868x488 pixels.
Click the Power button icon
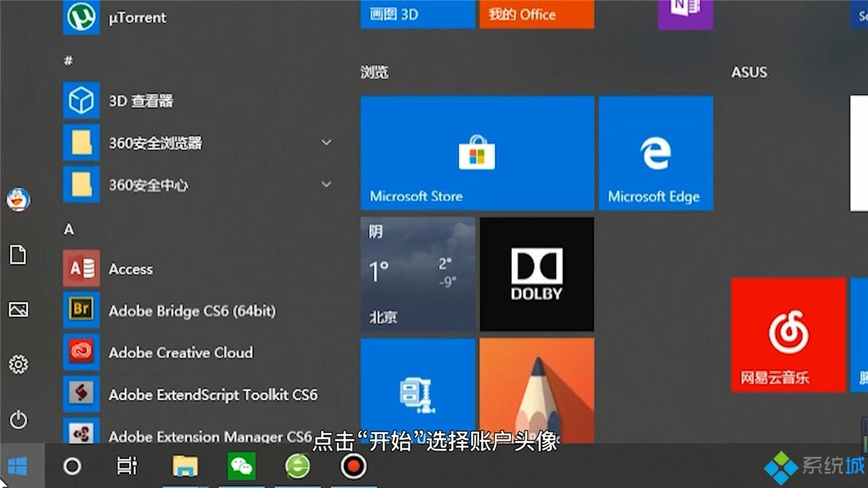[18, 420]
